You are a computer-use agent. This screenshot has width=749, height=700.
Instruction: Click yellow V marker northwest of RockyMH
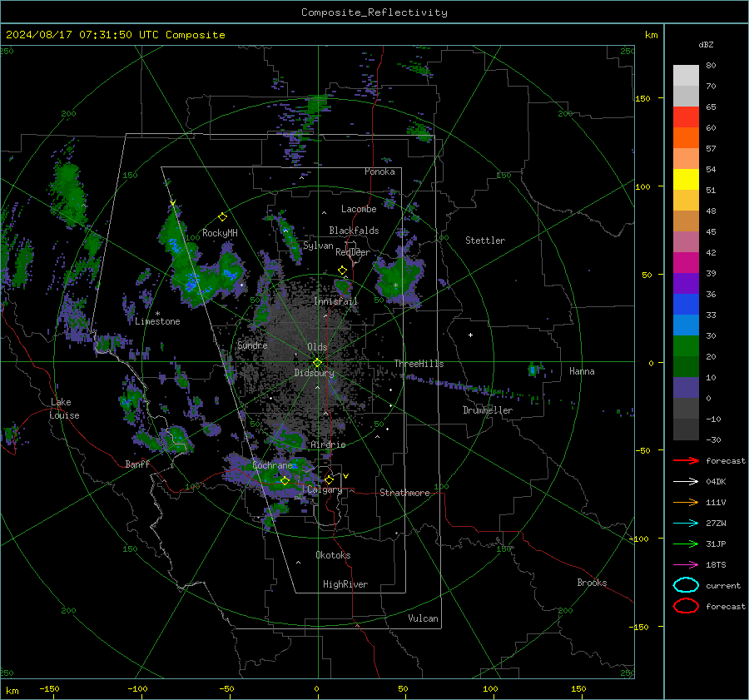click(172, 203)
